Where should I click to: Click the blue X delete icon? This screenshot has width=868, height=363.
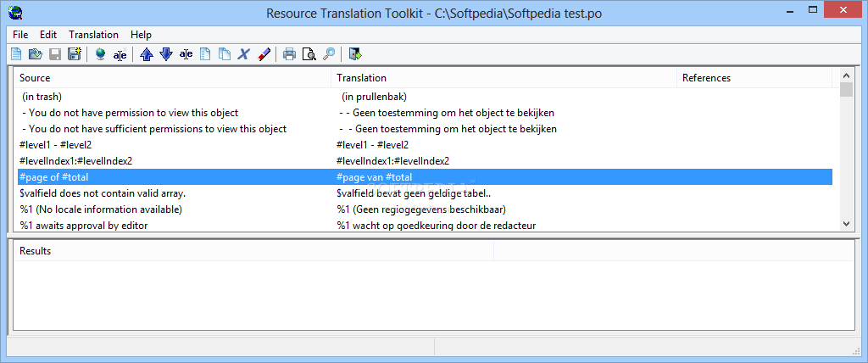click(x=244, y=54)
